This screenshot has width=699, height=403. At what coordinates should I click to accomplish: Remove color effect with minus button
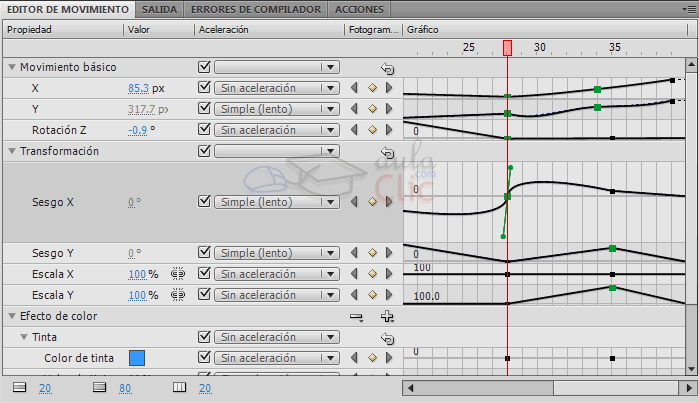pos(356,317)
